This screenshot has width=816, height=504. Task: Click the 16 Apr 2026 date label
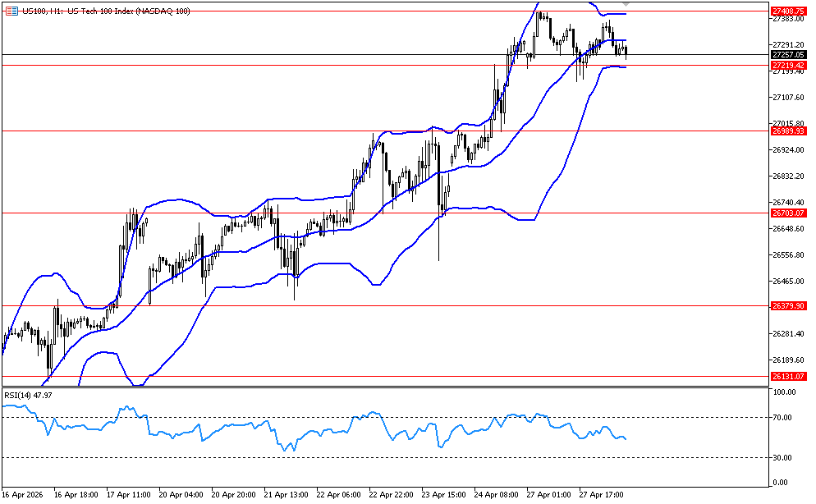coord(23,495)
